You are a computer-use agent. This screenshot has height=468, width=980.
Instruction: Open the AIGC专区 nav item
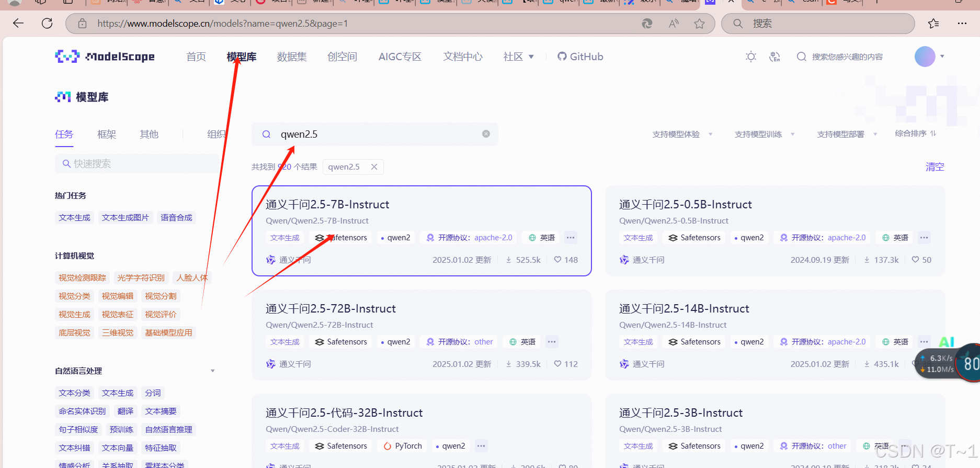[x=400, y=57]
